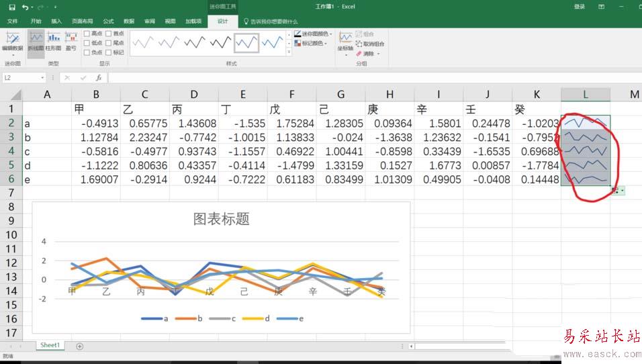Enable the 标记 markers checkbox

[x=109, y=52]
